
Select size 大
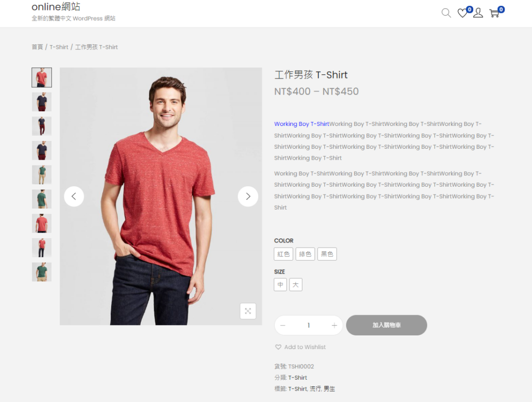click(296, 285)
